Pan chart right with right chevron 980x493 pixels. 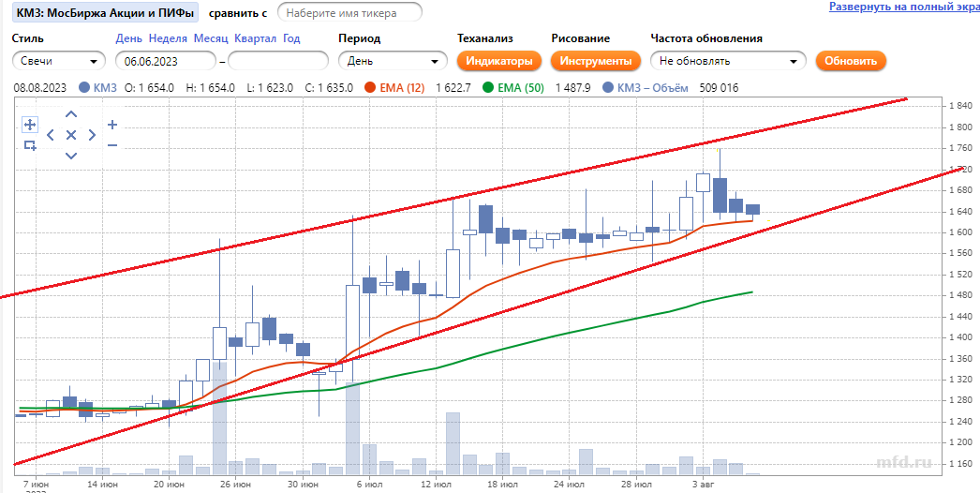[x=91, y=135]
